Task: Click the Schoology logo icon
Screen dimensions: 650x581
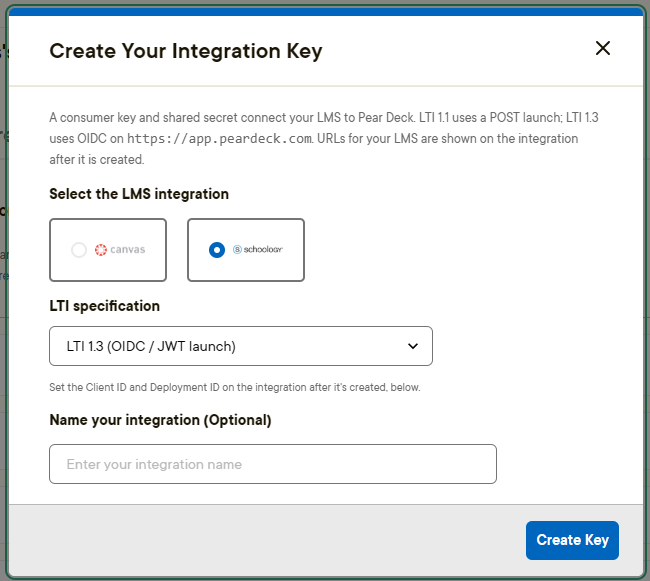Action: 237,249
